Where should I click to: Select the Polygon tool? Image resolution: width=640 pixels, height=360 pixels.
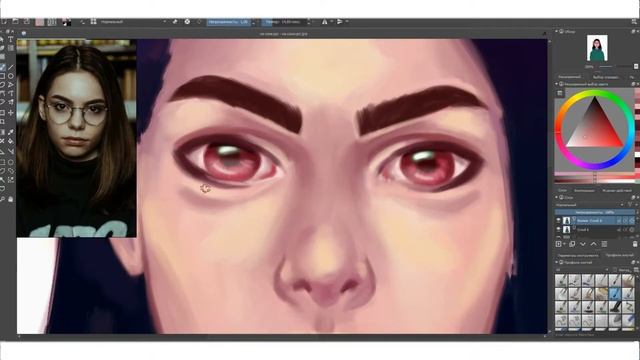pyautogui.click(x=2, y=85)
